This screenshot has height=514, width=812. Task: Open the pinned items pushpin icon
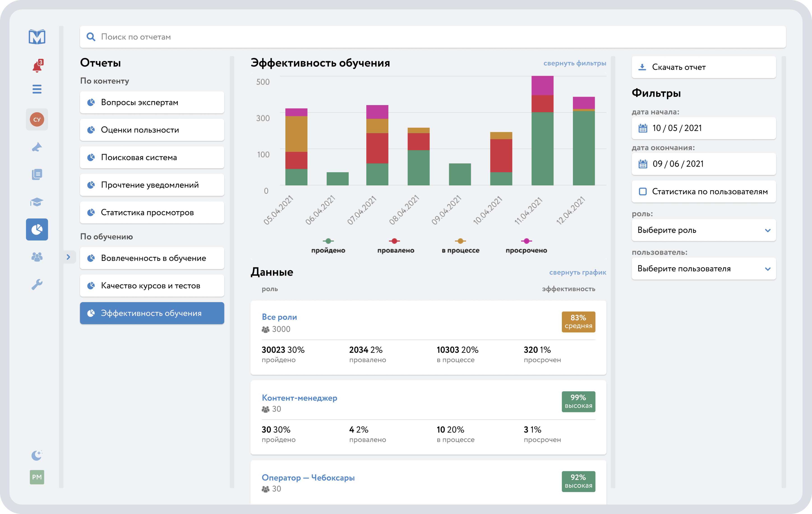37,147
